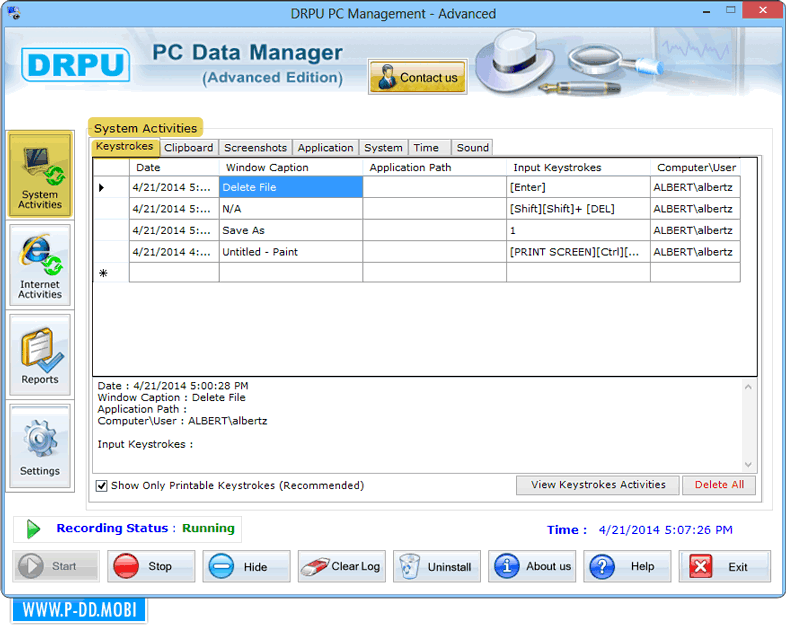
Task: Click the Date column header
Action: point(174,167)
